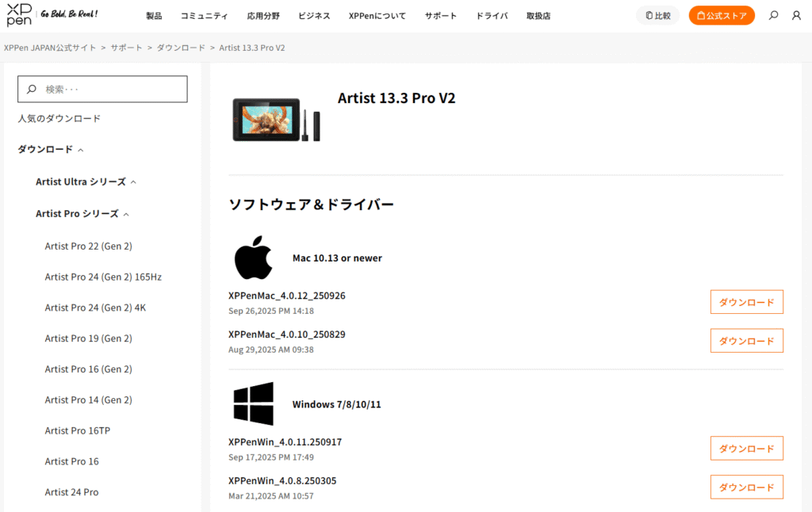Select Artist Pro 24 (Gen 2) 4K
812x512 pixels.
pyautogui.click(x=95, y=308)
